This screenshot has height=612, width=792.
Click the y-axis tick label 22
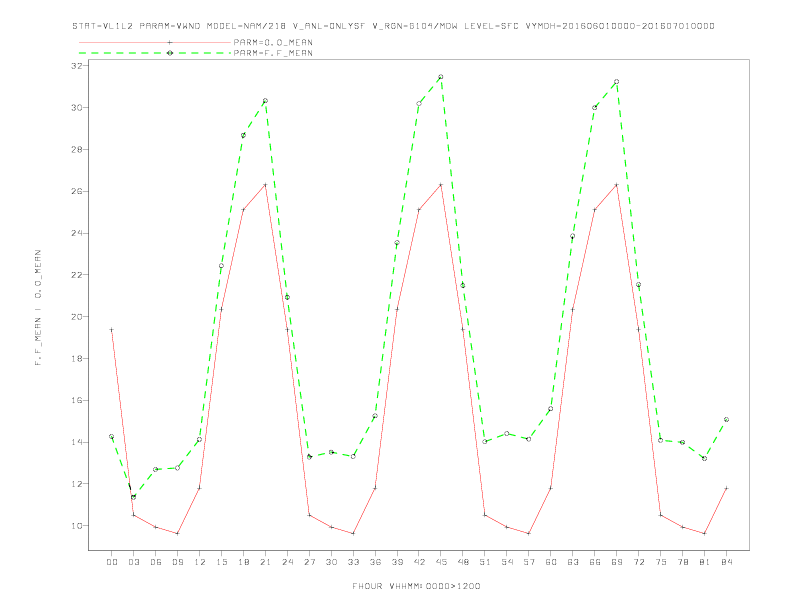pos(77,275)
